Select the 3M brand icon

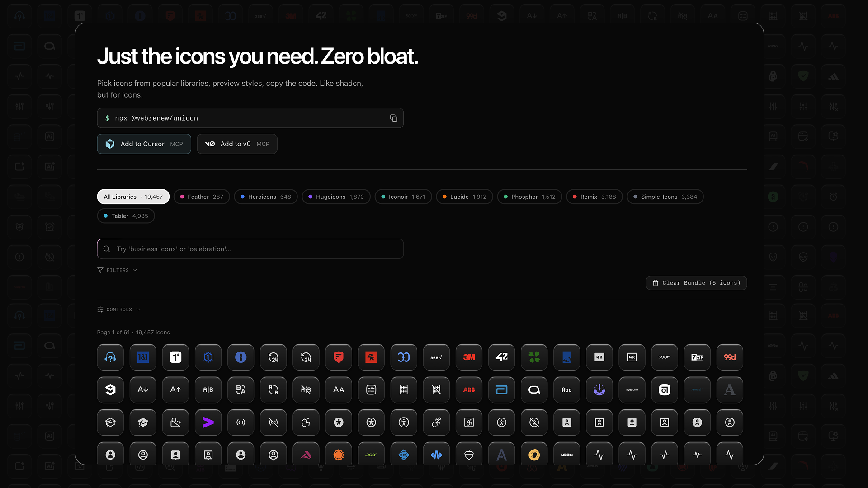pos(469,357)
